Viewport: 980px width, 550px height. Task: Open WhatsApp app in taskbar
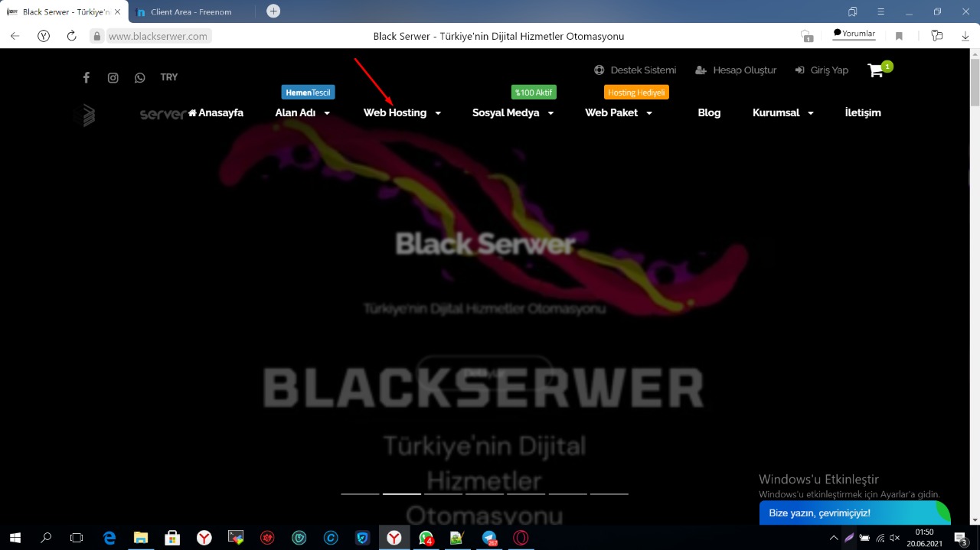coord(426,538)
